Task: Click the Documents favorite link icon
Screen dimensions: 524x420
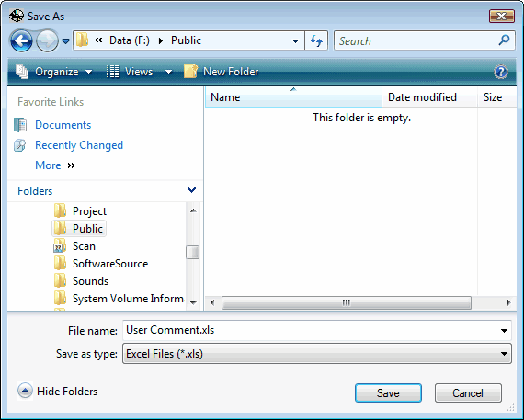Action: [20, 125]
